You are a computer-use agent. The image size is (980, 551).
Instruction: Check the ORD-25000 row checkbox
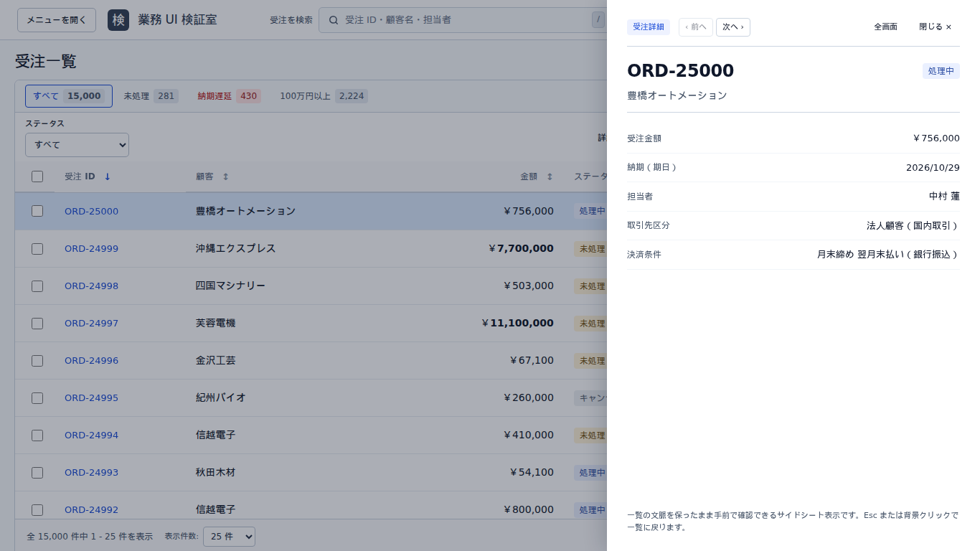[37, 211]
